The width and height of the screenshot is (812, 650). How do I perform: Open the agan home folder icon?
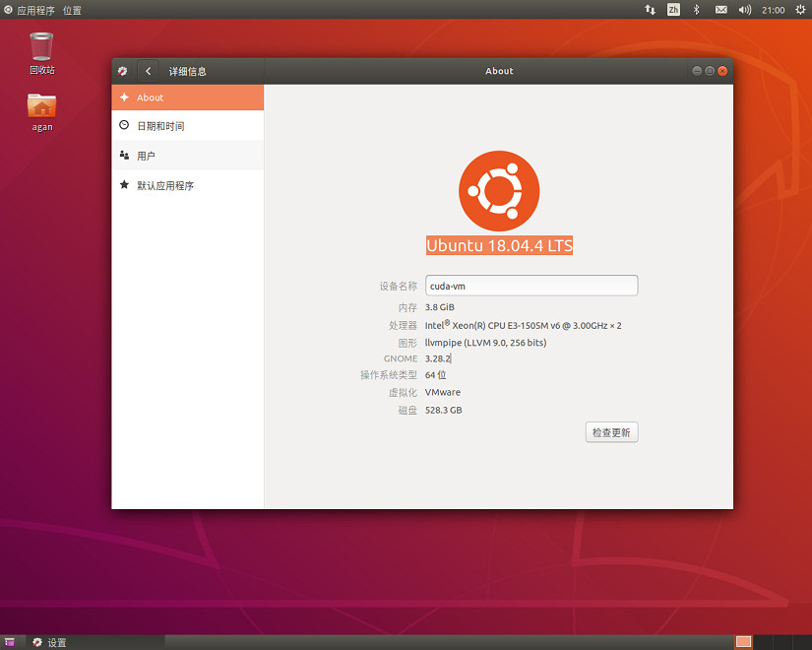(x=41, y=112)
